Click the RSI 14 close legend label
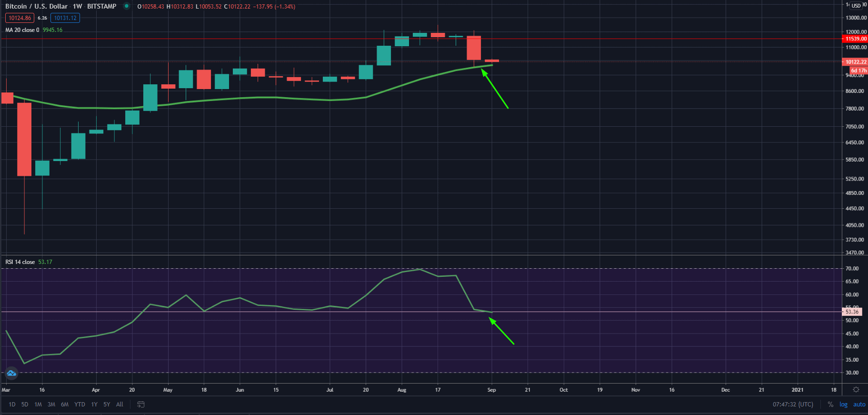 (x=20, y=262)
